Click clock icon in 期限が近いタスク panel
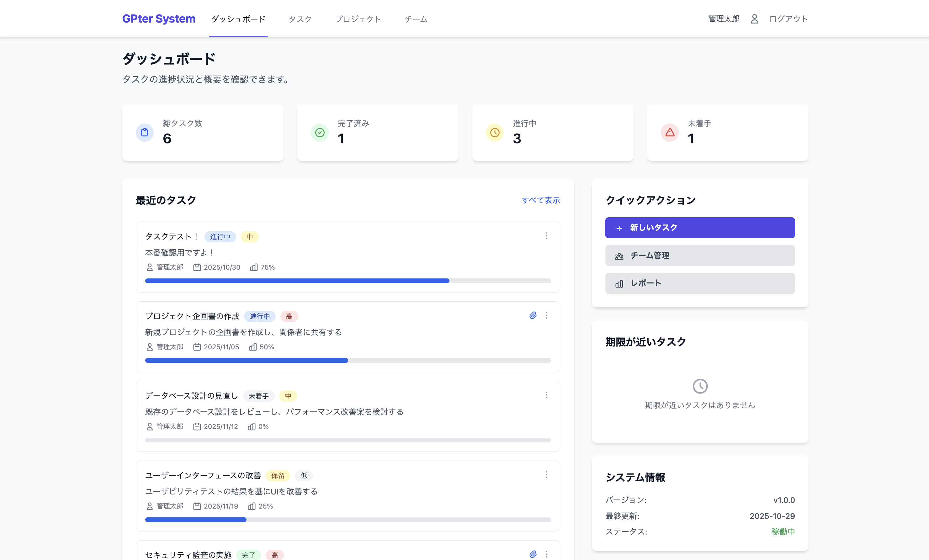 [700, 386]
